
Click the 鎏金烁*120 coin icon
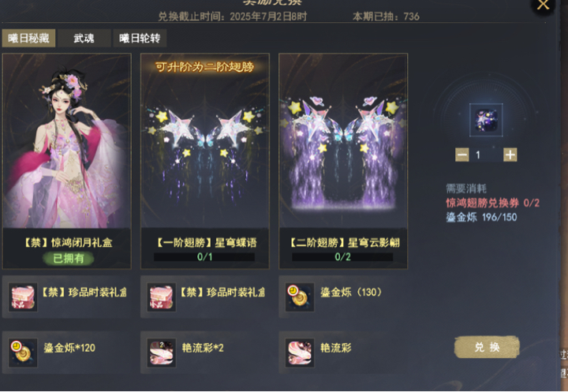(23, 353)
